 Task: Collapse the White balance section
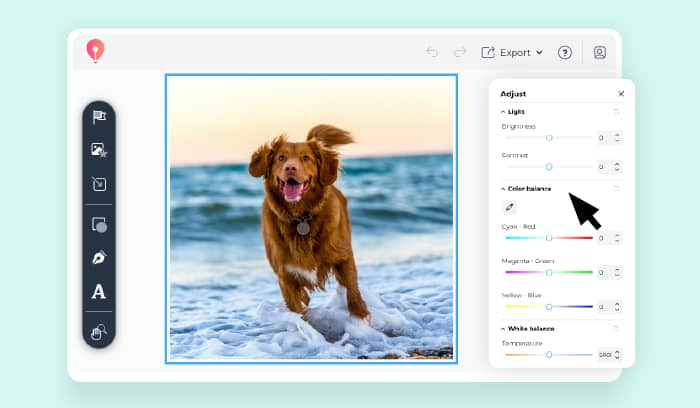click(503, 329)
